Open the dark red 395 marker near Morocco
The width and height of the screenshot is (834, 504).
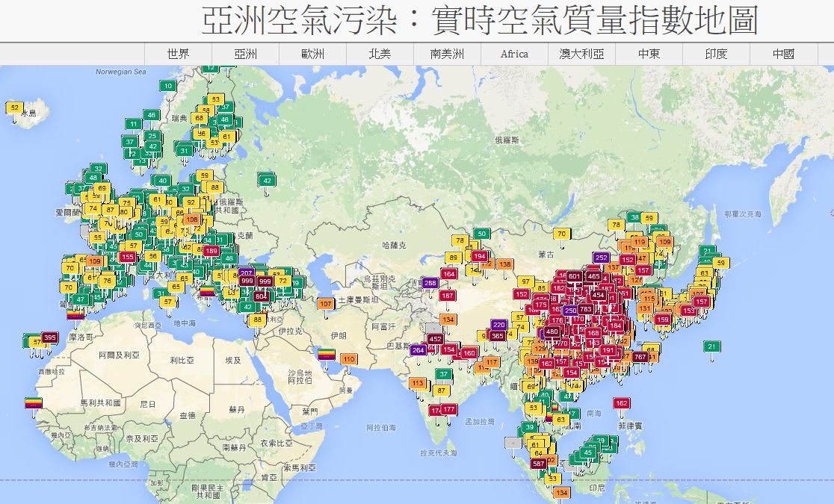[50, 337]
